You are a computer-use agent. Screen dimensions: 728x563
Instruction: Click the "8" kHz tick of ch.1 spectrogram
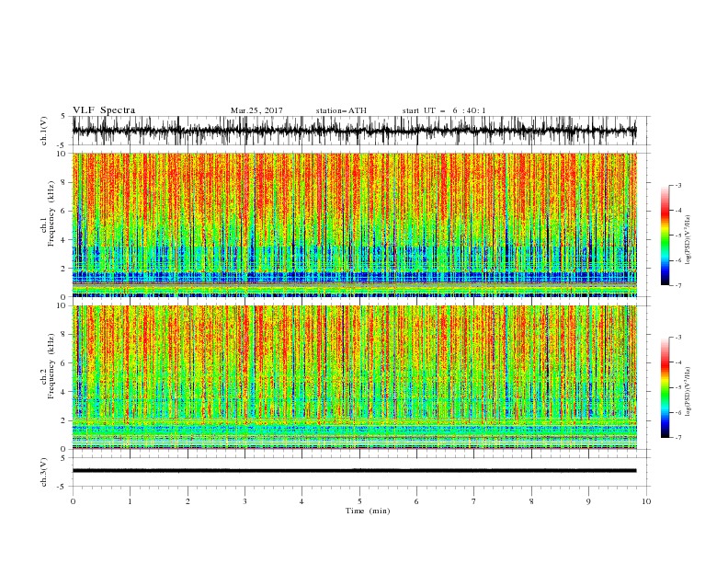(x=63, y=182)
